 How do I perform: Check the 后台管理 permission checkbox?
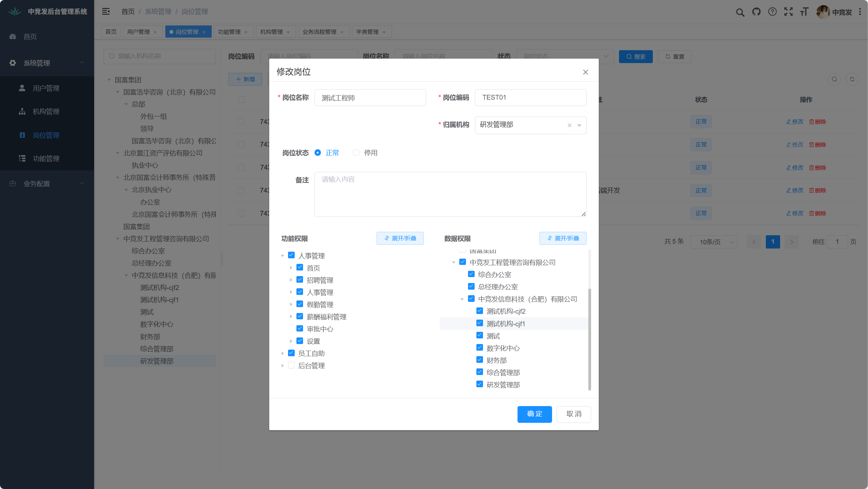click(291, 365)
